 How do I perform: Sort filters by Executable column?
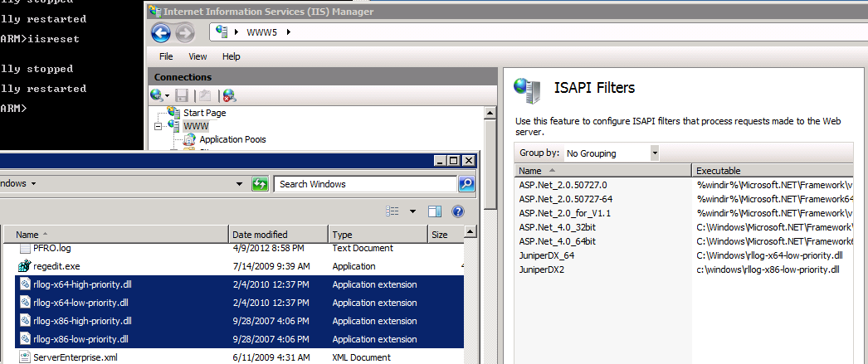click(x=773, y=170)
